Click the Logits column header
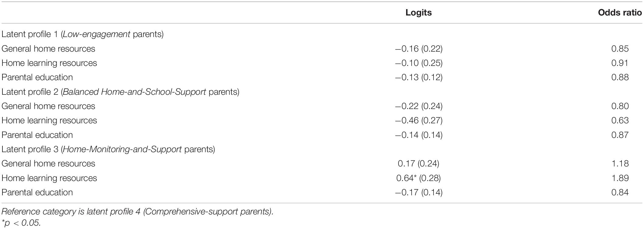This screenshot has height=229, width=644. tap(419, 12)
